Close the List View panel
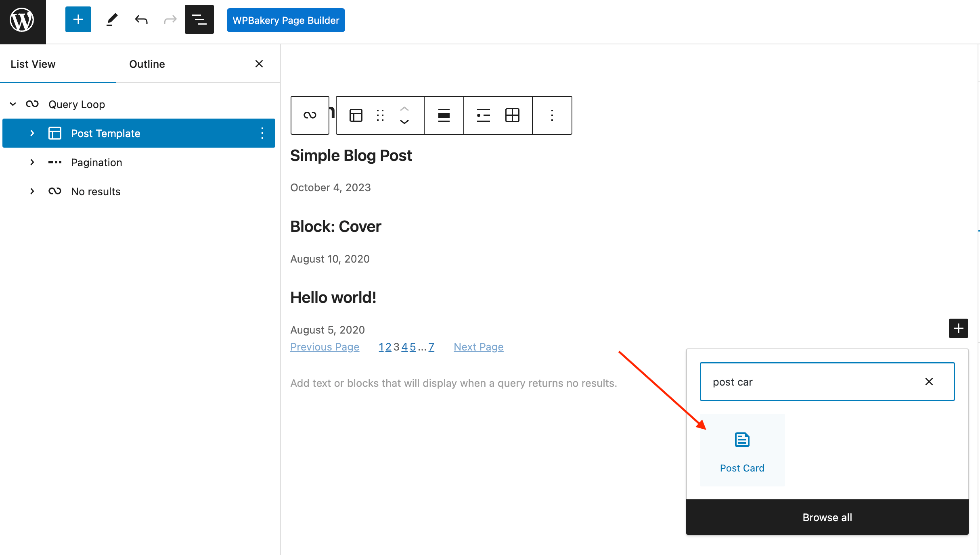Image resolution: width=980 pixels, height=555 pixels. pyautogui.click(x=259, y=64)
